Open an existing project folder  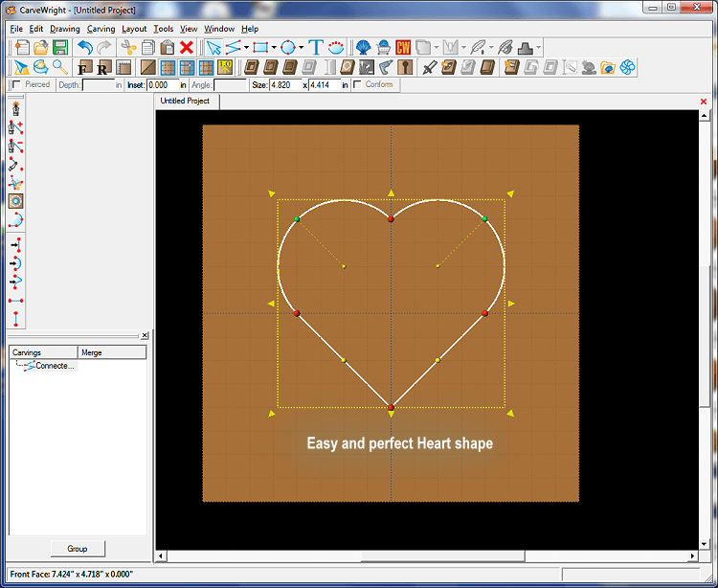pyautogui.click(x=41, y=47)
